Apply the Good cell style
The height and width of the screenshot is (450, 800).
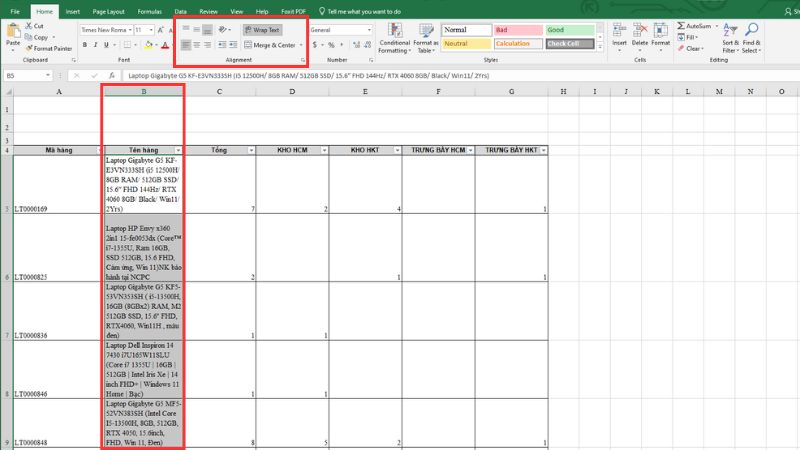coord(569,30)
